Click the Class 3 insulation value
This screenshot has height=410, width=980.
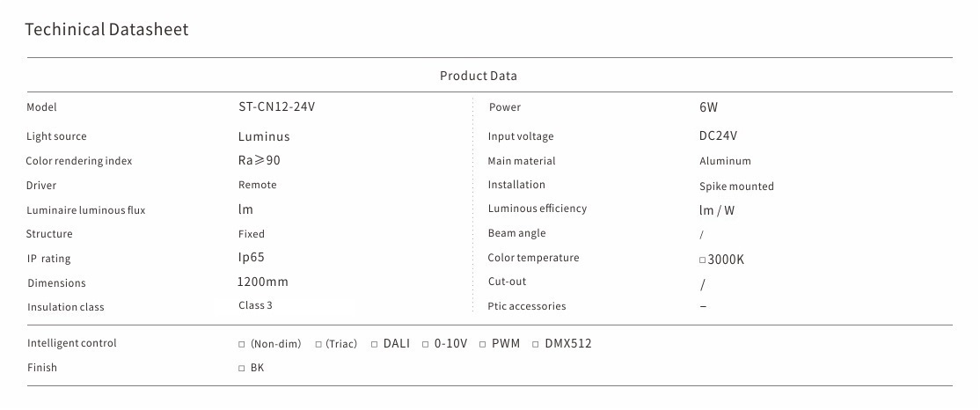(257, 305)
